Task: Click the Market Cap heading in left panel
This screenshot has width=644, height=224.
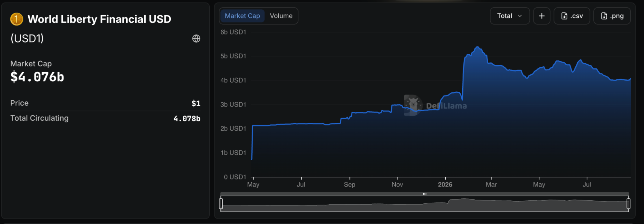Action: (x=31, y=64)
